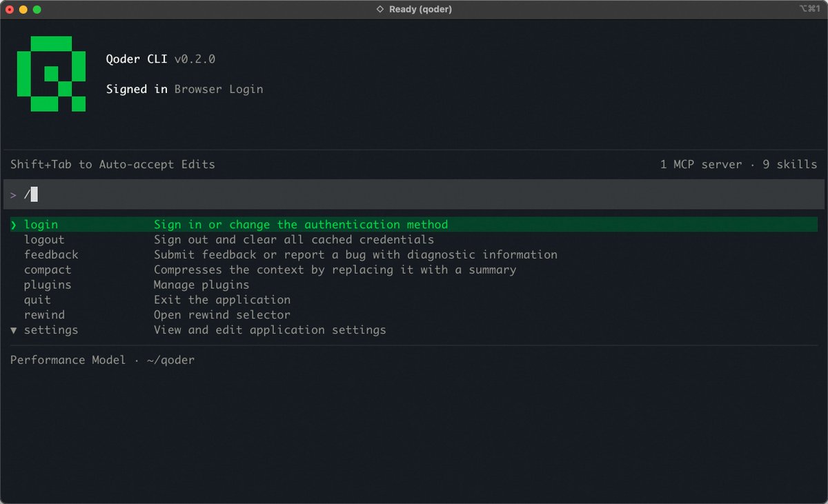Click the green Qoder pixel logo
This screenshot has height=504, width=828.
pyautogui.click(x=51, y=74)
